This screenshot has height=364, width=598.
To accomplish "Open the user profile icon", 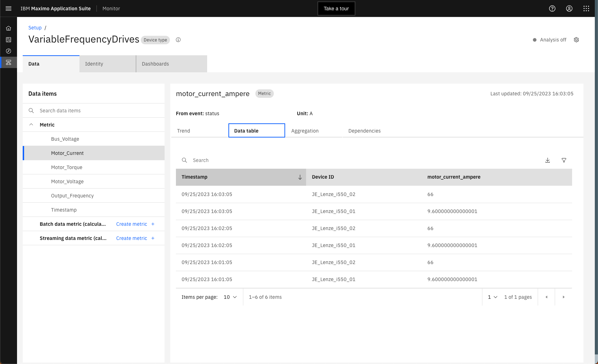I will (x=569, y=9).
